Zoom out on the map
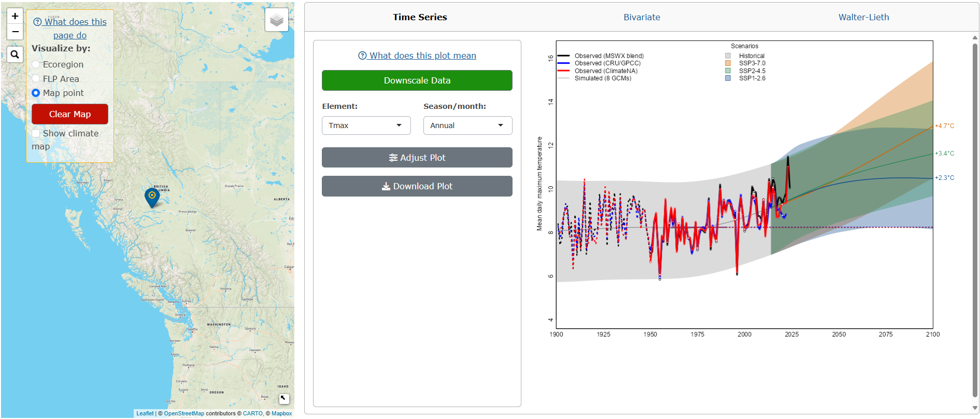This screenshot has width=980, height=419. pos(15,32)
